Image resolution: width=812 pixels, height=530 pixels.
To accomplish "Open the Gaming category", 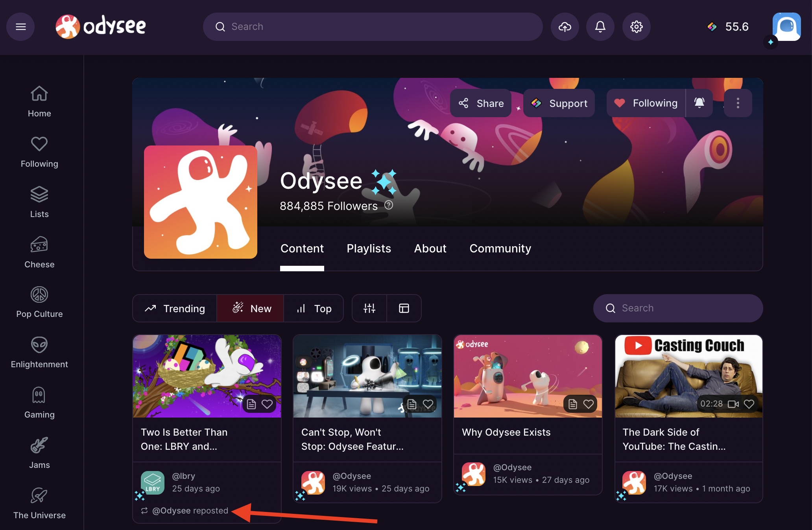I will click(39, 403).
